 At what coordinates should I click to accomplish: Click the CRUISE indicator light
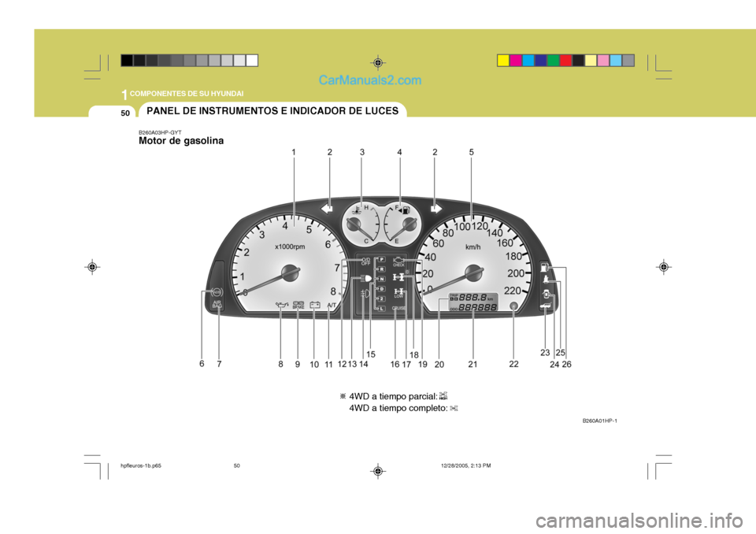point(398,308)
